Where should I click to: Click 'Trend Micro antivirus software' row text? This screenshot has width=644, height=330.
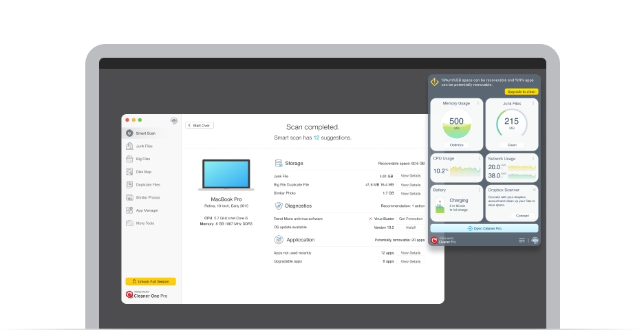298,219
